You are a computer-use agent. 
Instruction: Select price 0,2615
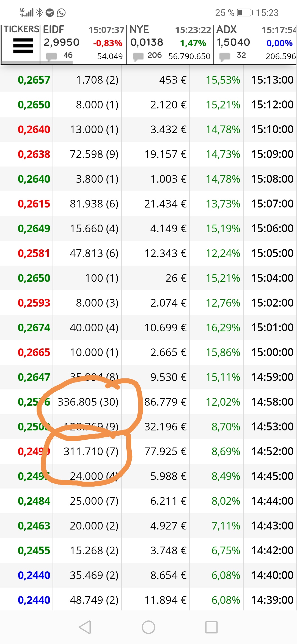tap(34, 204)
